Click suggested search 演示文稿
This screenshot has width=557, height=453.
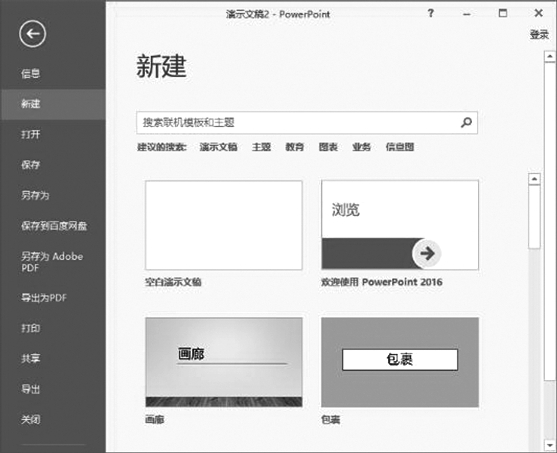pyautogui.click(x=218, y=147)
